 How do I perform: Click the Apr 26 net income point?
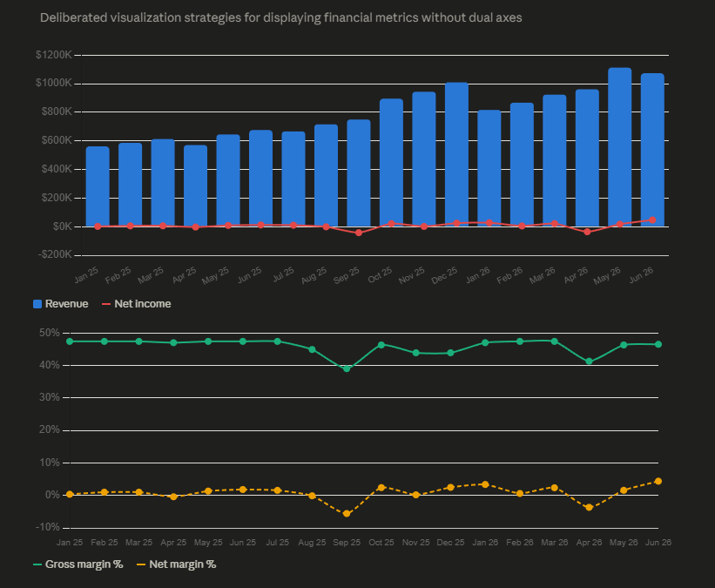[x=587, y=232]
